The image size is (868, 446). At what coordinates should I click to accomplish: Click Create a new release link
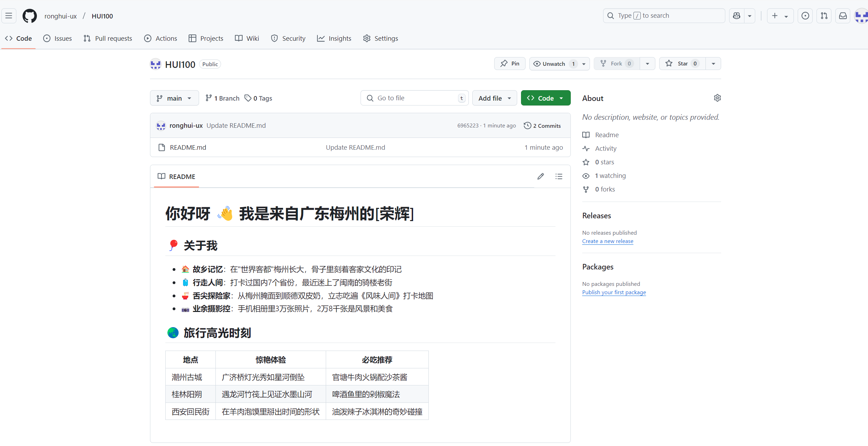(x=607, y=241)
